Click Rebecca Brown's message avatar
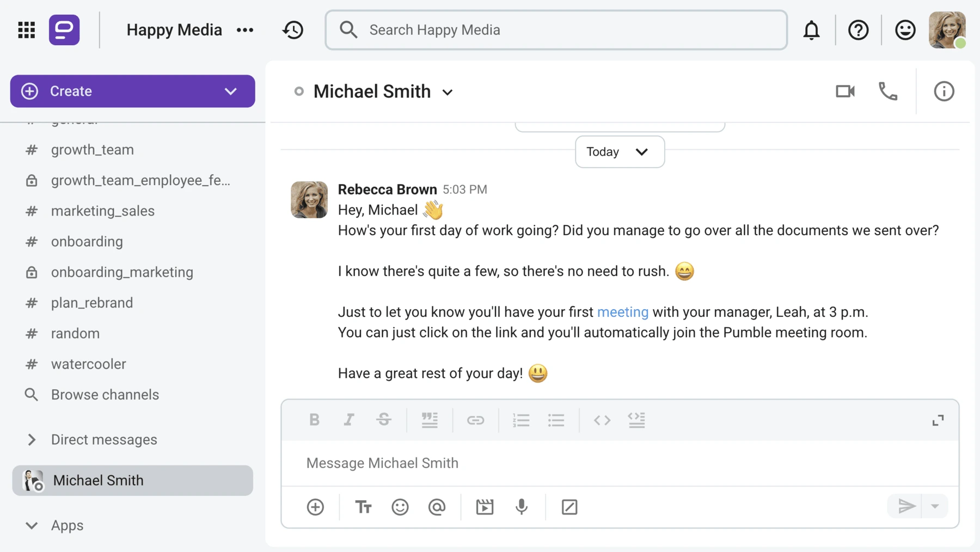The width and height of the screenshot is (980, 552). 309,200
